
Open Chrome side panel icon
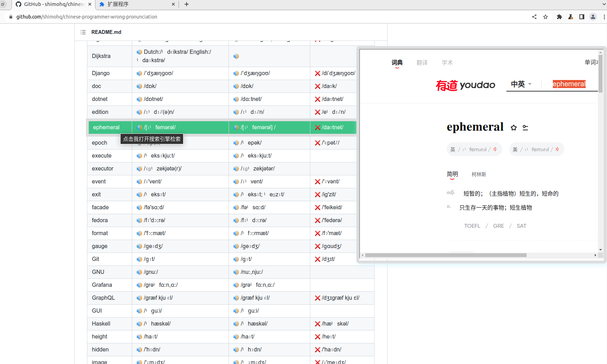[581, 17]
